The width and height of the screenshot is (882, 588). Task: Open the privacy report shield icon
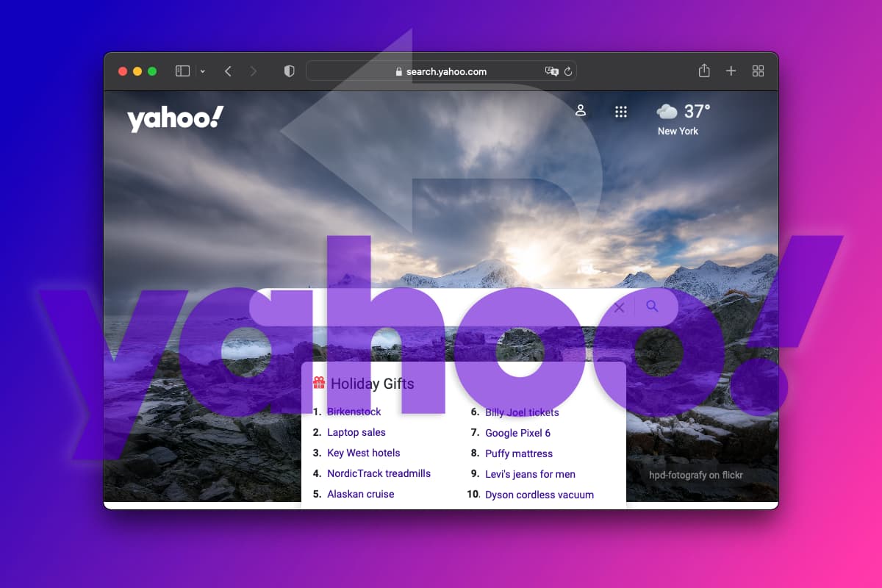(289, 71)
